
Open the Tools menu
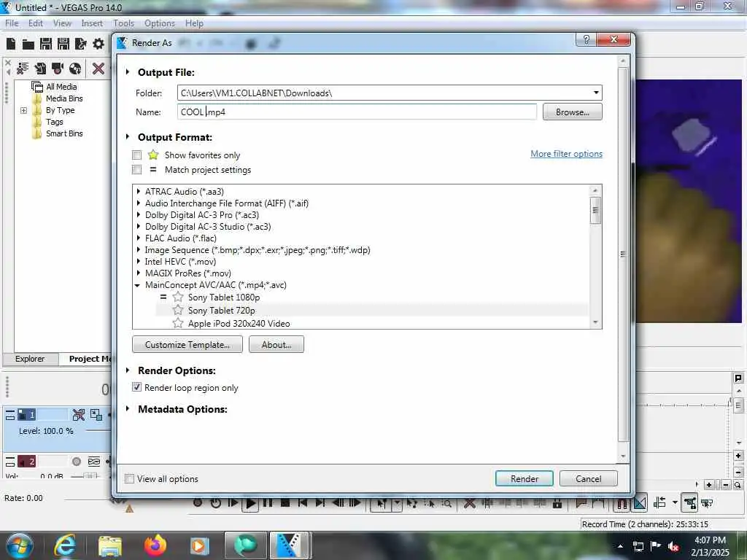(123, 23)
